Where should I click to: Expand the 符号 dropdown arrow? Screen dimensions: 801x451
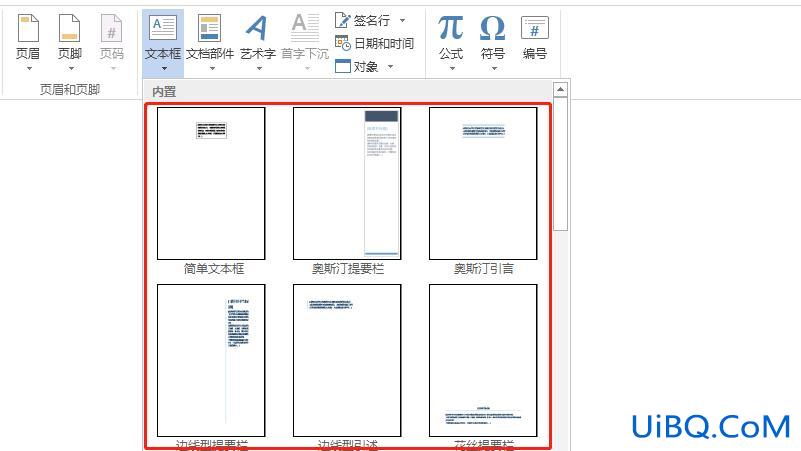tap(494, 68)
